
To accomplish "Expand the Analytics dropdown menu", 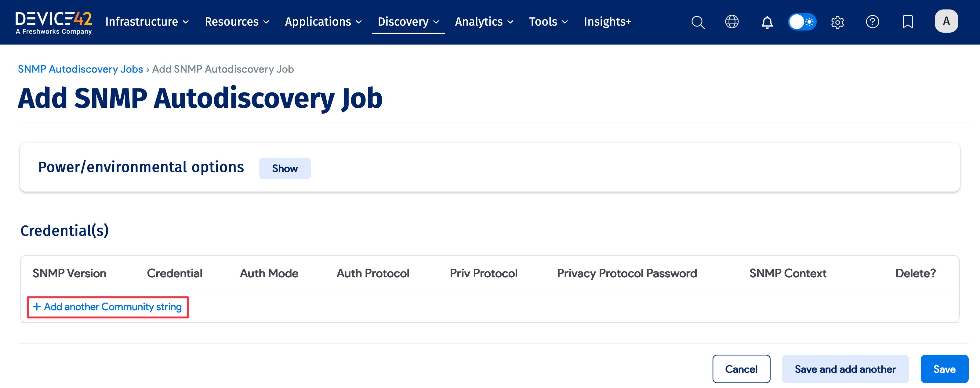I will click(x=484, y=22).
